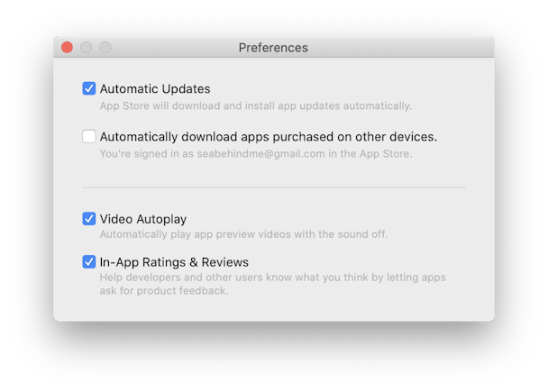548x392 pixels.
Task: Click the 'ask for product feedback' line
Action: pos(164,291)
